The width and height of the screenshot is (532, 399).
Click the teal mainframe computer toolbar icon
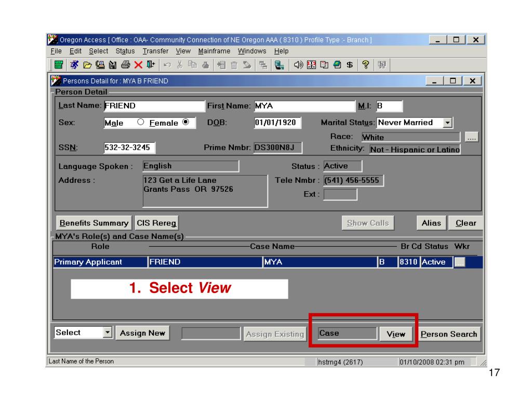(279, 64)
